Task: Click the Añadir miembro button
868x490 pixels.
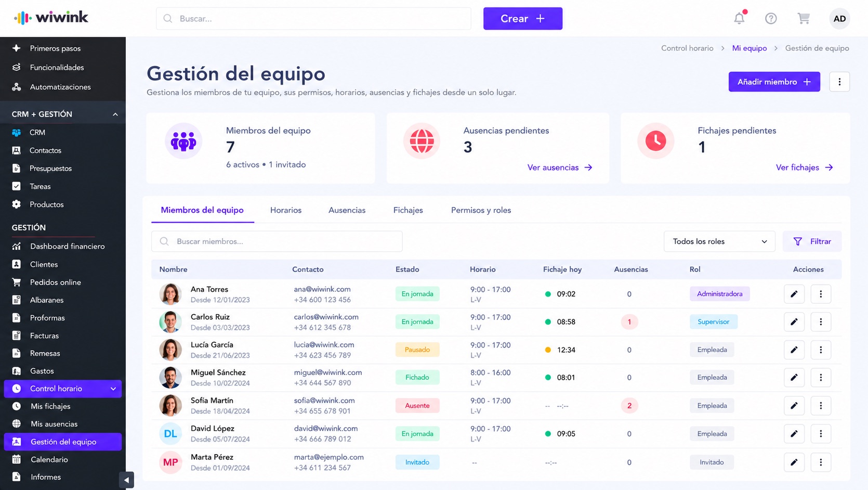Action: pos(774,82)
